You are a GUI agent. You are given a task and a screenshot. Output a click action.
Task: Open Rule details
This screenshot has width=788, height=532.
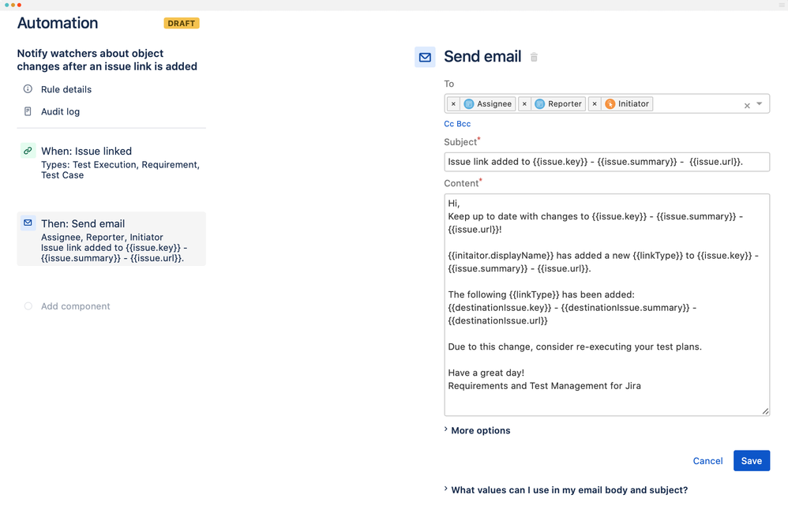pyautogui.click(x=66, y=89)
